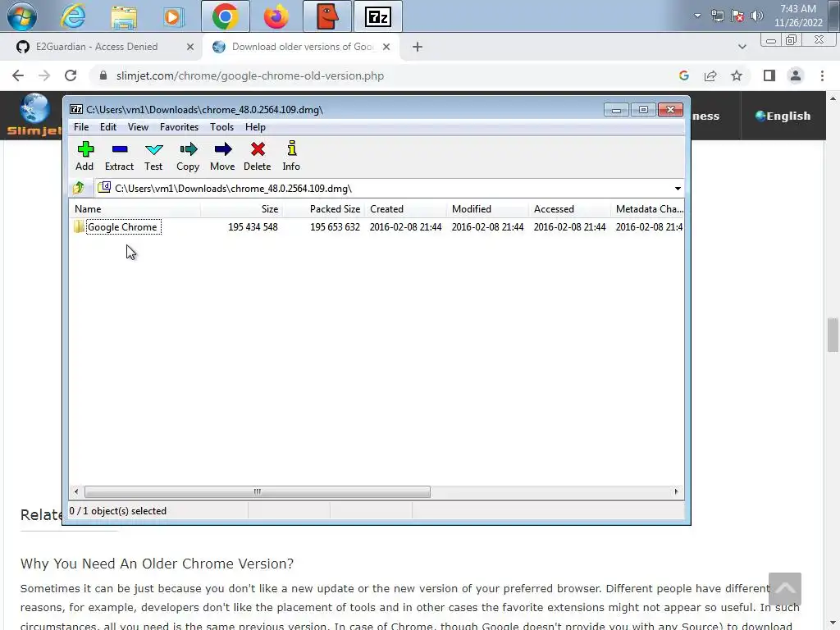This screenshot has height=630, width=840.
Task: Click the Google icon in address bar
Action: click(x=683, y=75)
